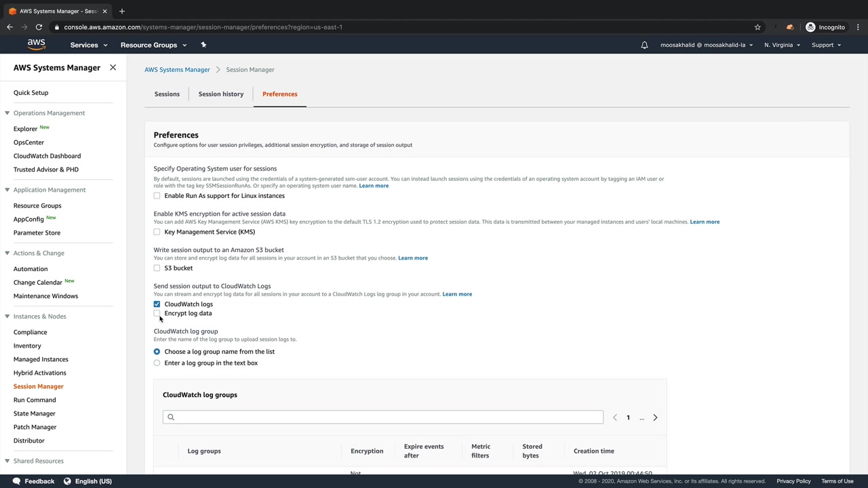
Task: Select page 1 of log groups pagination
Action: (x=628, y=418)
